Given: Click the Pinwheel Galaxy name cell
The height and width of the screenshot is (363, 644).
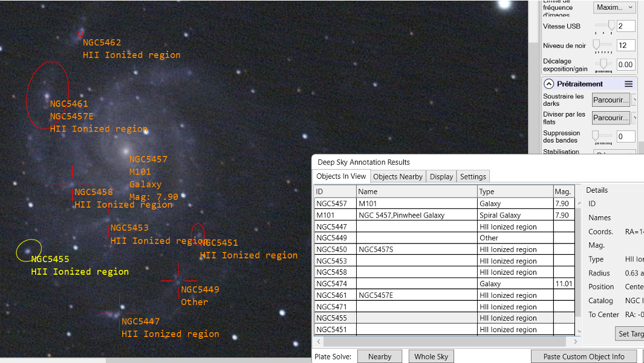Looking at the screenshot, I should (x=417, y=216).
